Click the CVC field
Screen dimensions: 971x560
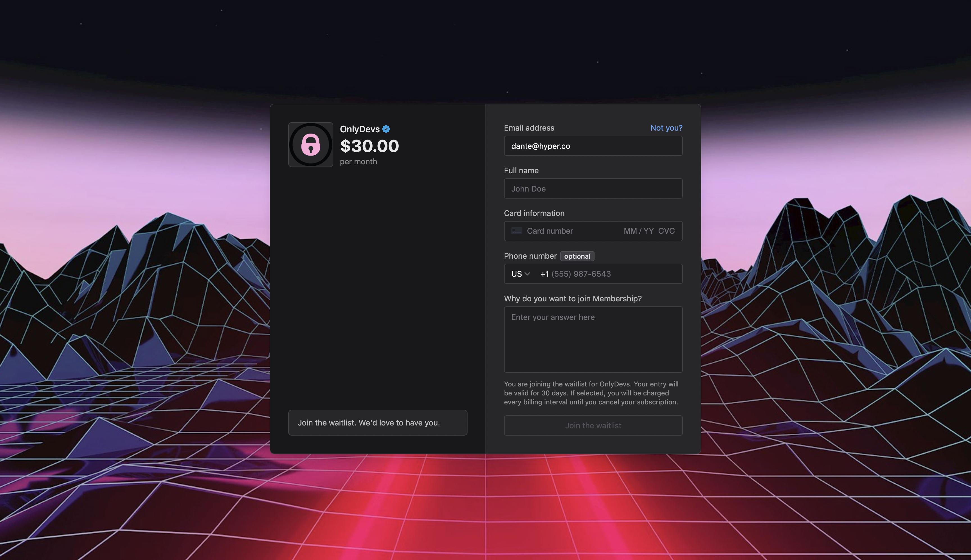pos(666,231)
